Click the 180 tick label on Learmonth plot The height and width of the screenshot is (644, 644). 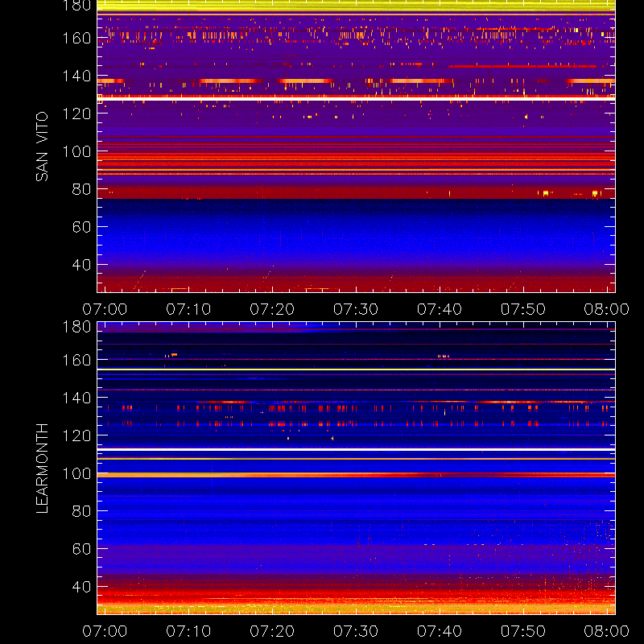[x=76, y=327]
